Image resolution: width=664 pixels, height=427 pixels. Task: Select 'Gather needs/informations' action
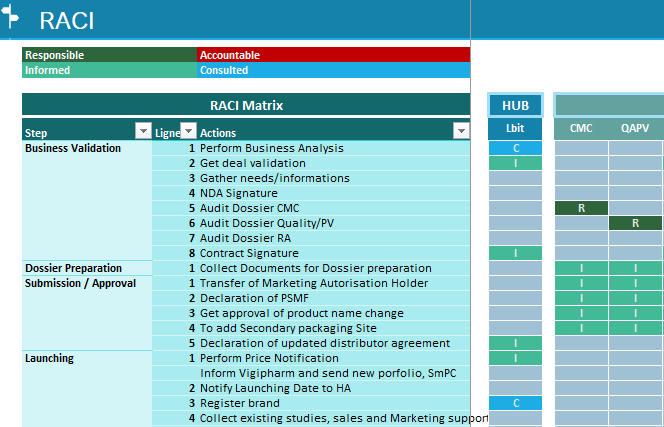point(334,178)
